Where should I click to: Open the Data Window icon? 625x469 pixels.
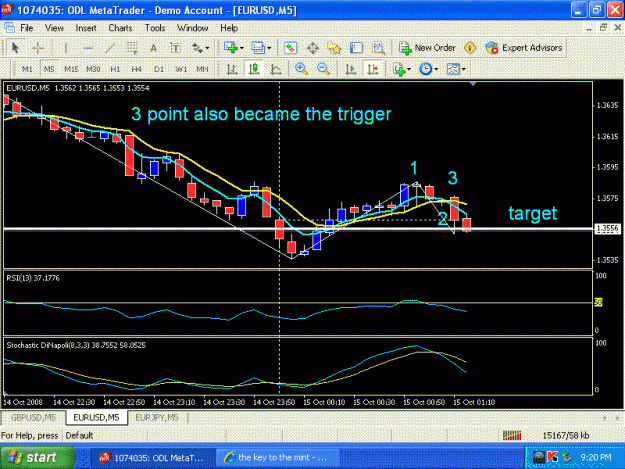[313, 48]
